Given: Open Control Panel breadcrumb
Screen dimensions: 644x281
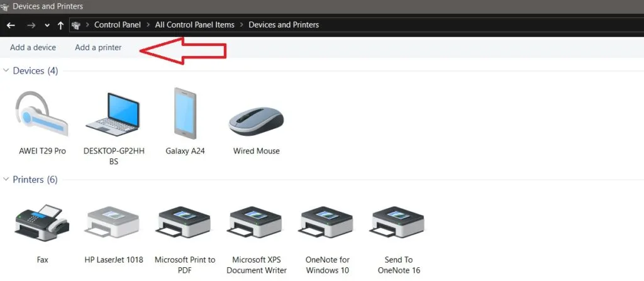Looking at the screenshot, I should [x=118, y=25].
